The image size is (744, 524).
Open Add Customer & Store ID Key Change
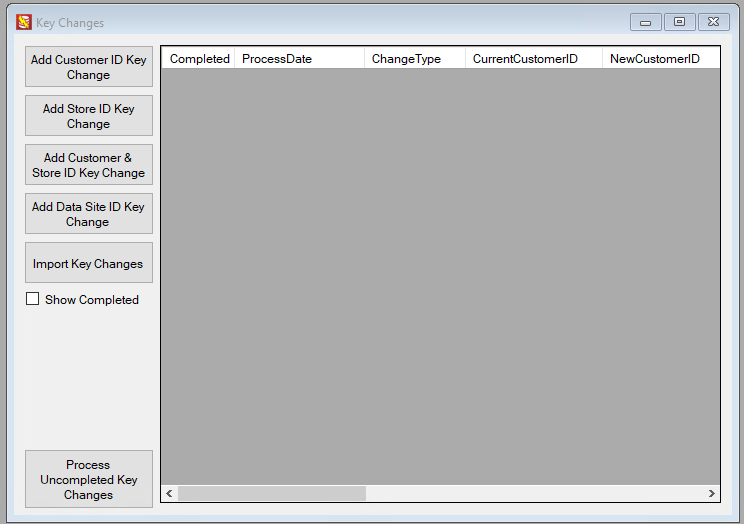(x=89, y=165)
